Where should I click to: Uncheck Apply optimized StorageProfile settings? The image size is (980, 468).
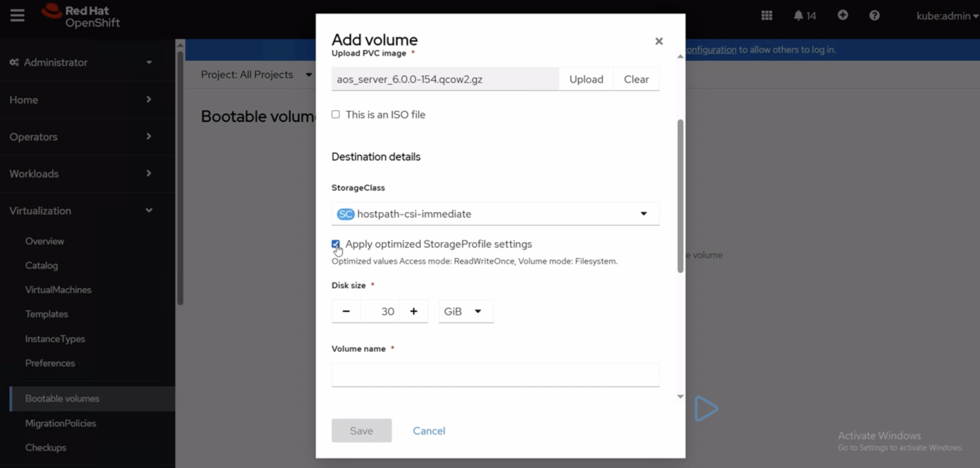click(x=336, y=244)
